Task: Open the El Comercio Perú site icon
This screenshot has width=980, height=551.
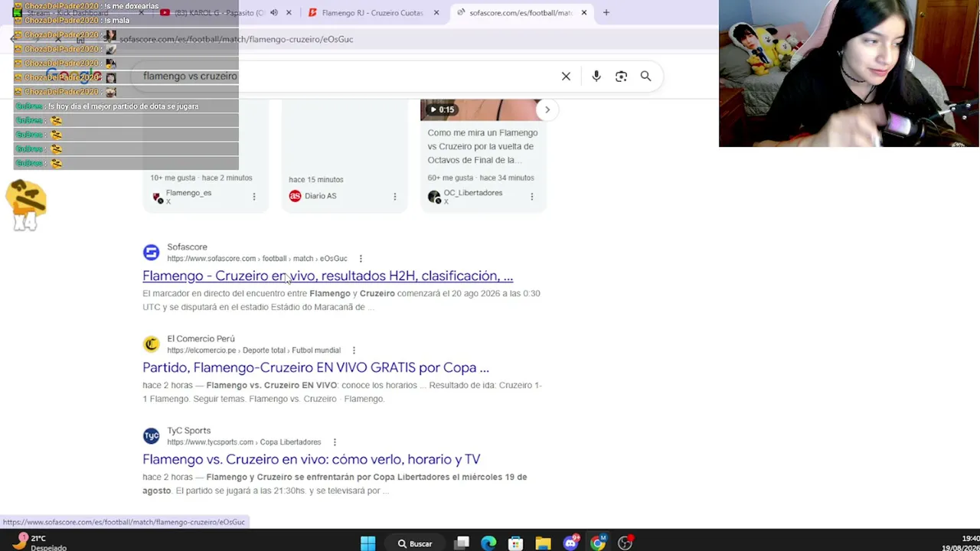Action: [152, 344]
